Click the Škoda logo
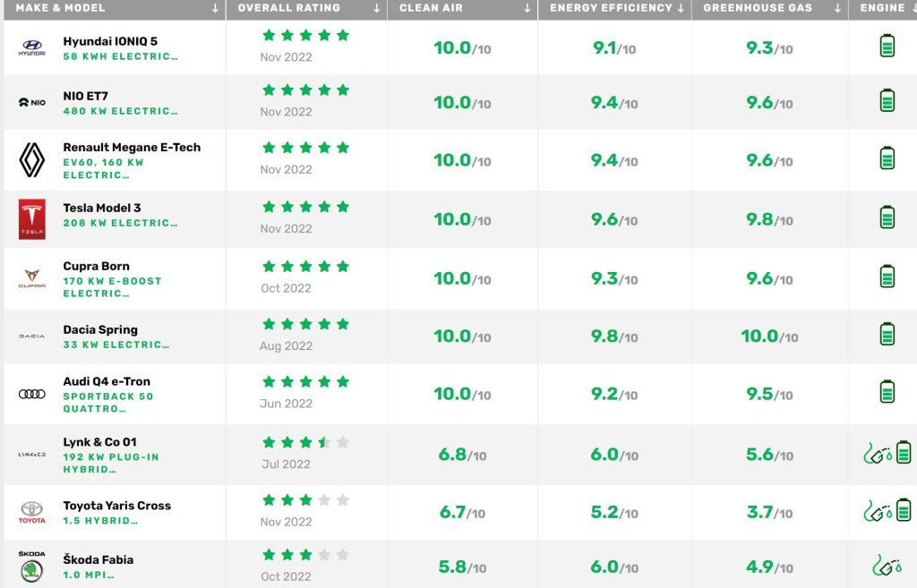917x588 pixels. (x=31, y=566)
